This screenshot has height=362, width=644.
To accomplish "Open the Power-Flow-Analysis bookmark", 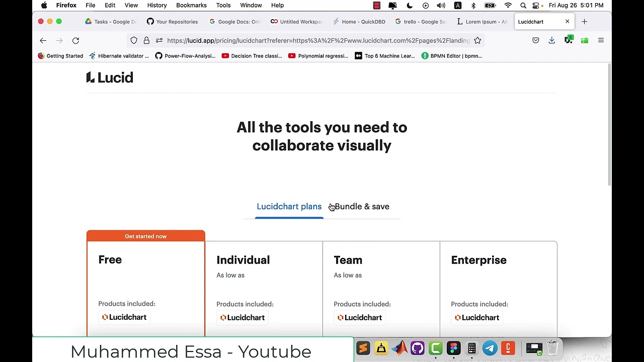I will (185, 56).
